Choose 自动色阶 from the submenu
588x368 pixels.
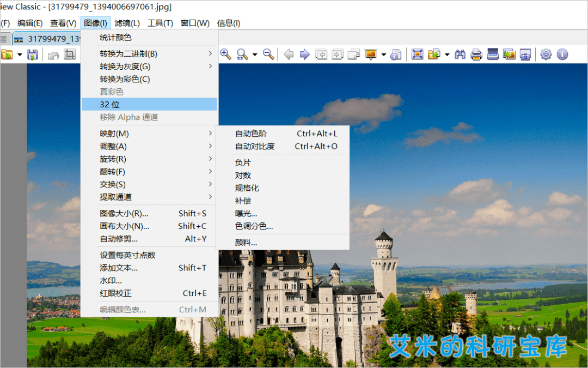[x=251, y=134]
